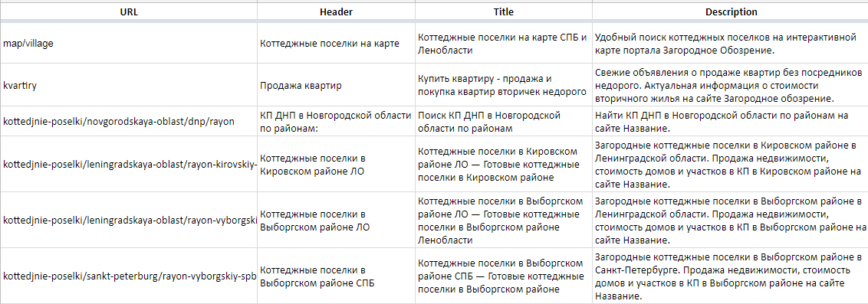Click title cell 'Коттеджные поселки на карте СПБ и Ленобласти'

pyautogui.click(x=503, y=43)
